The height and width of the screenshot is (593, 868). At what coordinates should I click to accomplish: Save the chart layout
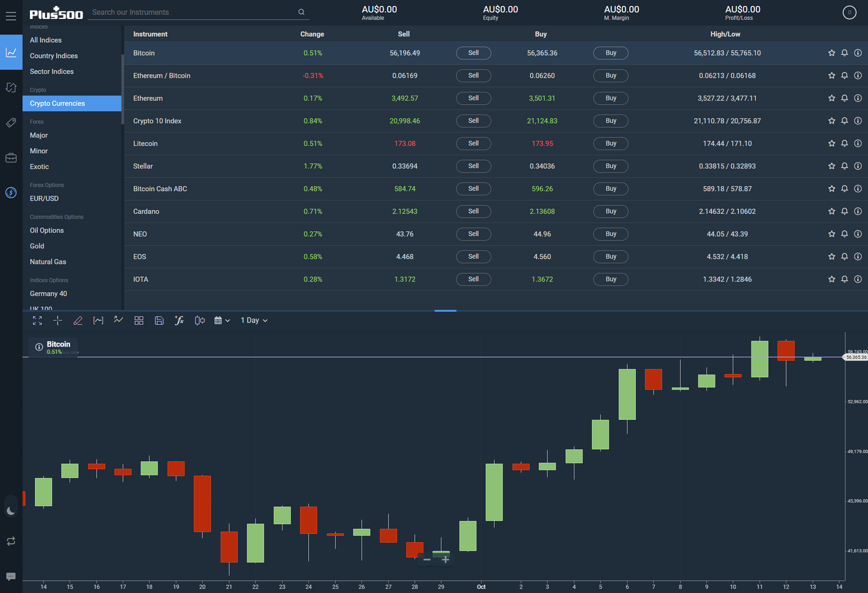159,321
